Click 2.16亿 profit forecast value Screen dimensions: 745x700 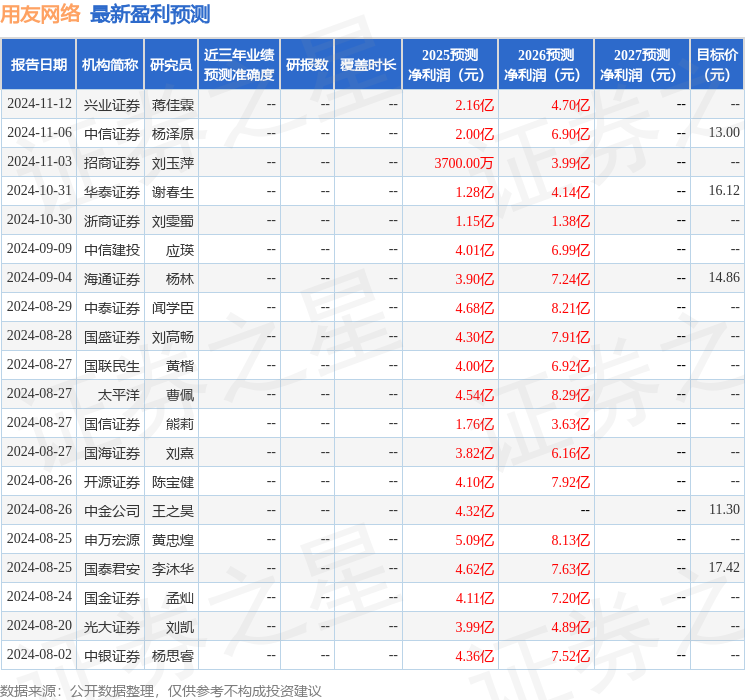475,105
